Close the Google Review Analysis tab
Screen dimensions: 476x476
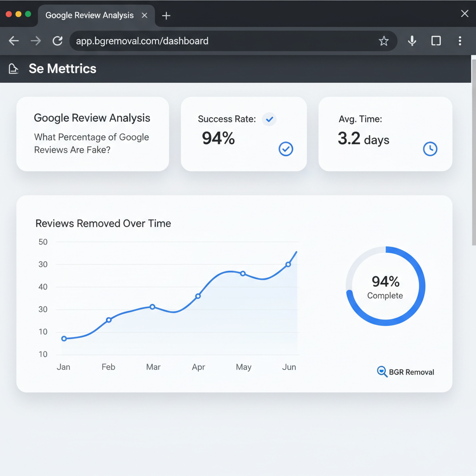(x=145, y=15)
